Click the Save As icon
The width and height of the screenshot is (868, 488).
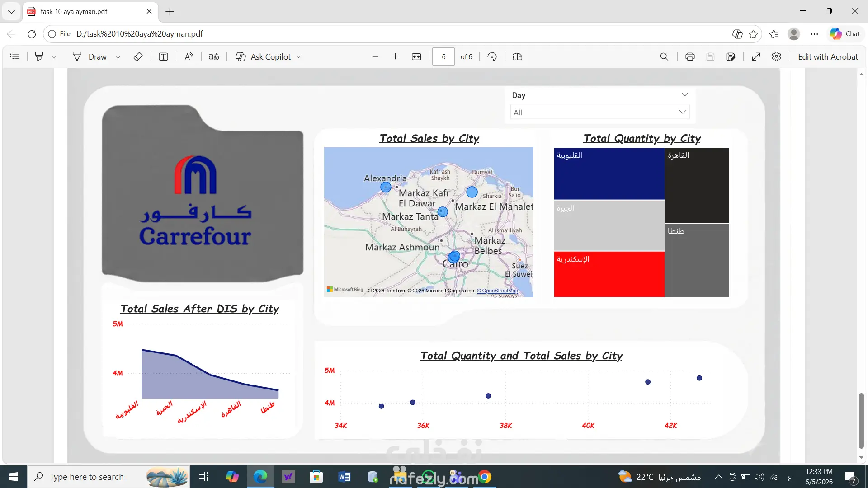[731, 57]
